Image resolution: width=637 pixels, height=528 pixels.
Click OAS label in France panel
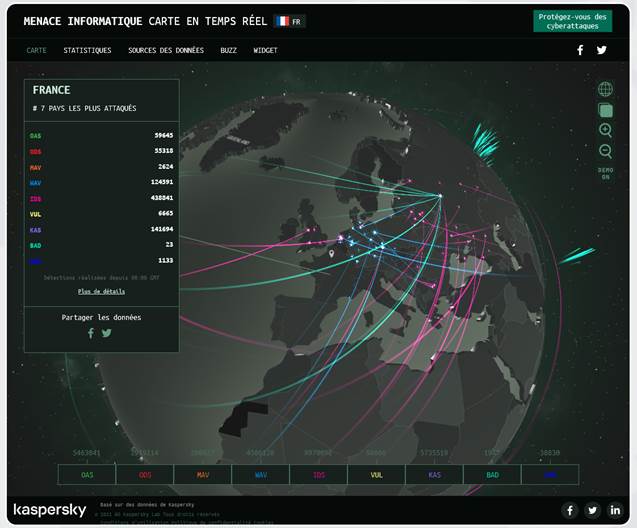pos(35,136)
